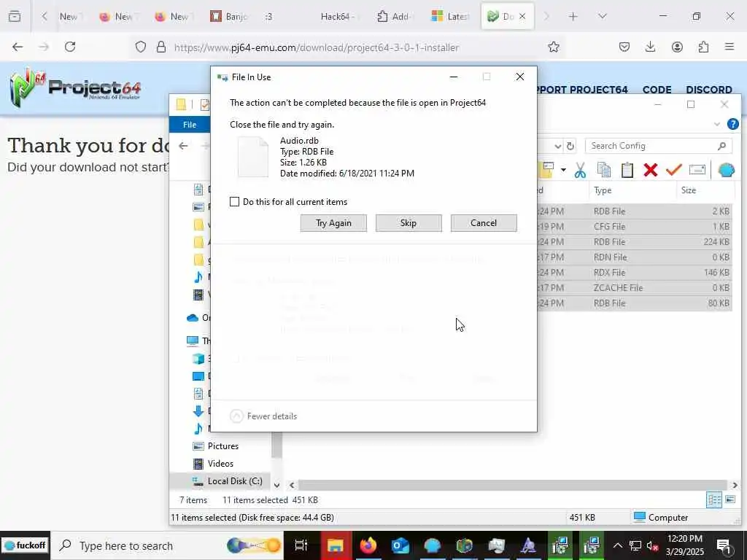Open the File menu in Explorer
The width and height of the screenshot is (747, 560).
[x=190, y=124]
